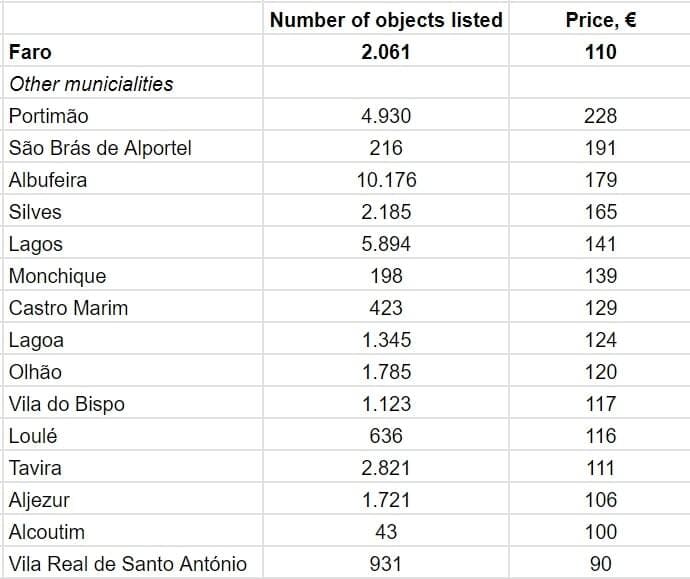Viewport: 690px width, 579px height.
Task: Click the Silves price cell 165
Action: [x=600, y=212]
